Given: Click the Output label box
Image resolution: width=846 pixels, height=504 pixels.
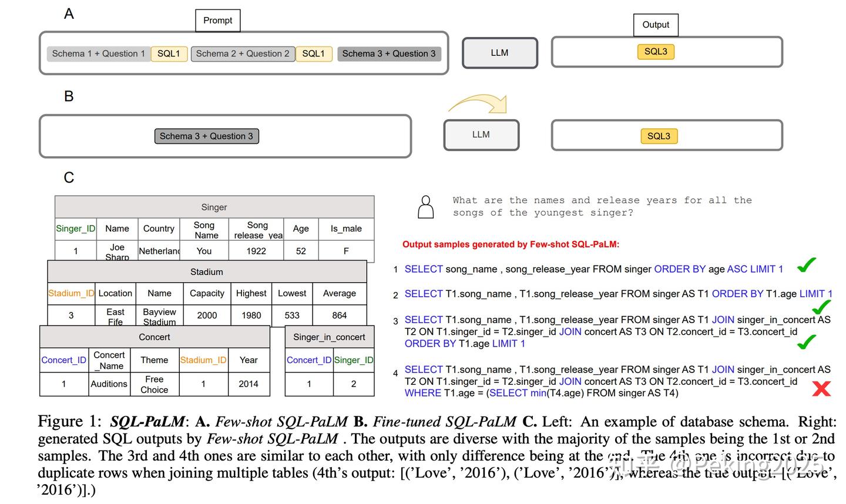Looking at the screenshot, I should 655,25.
